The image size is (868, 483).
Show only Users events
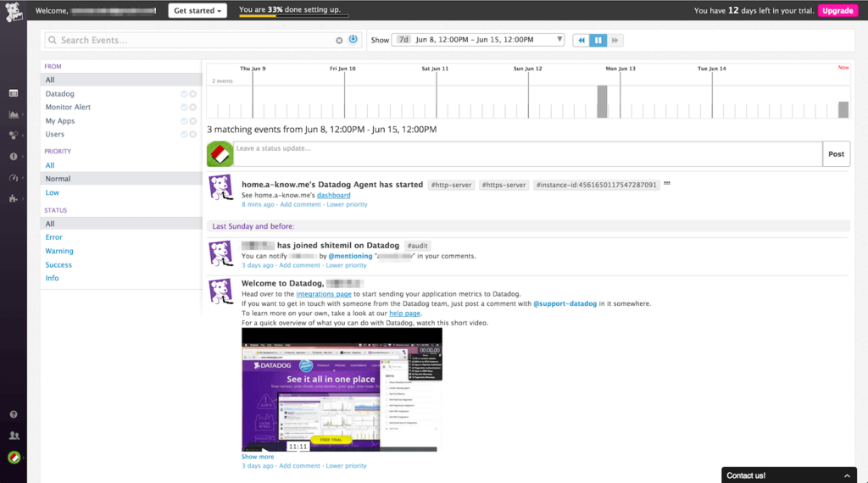[184, 135]
